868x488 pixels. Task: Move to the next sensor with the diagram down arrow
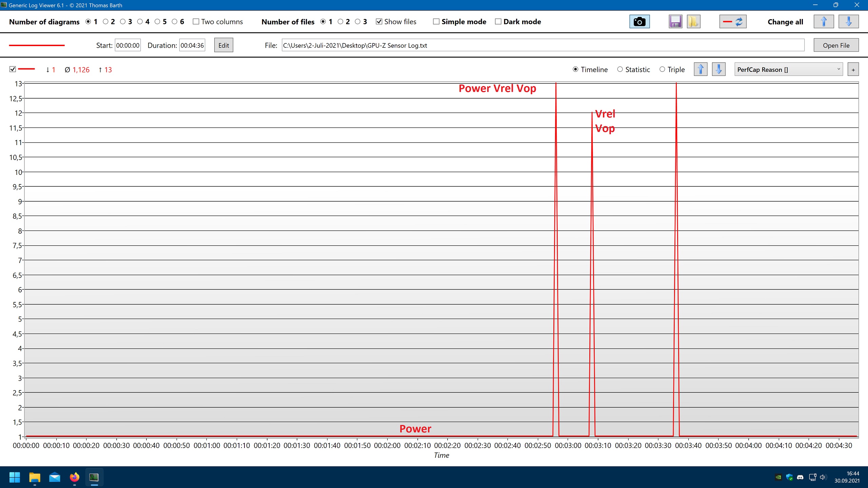coord(718,69)
